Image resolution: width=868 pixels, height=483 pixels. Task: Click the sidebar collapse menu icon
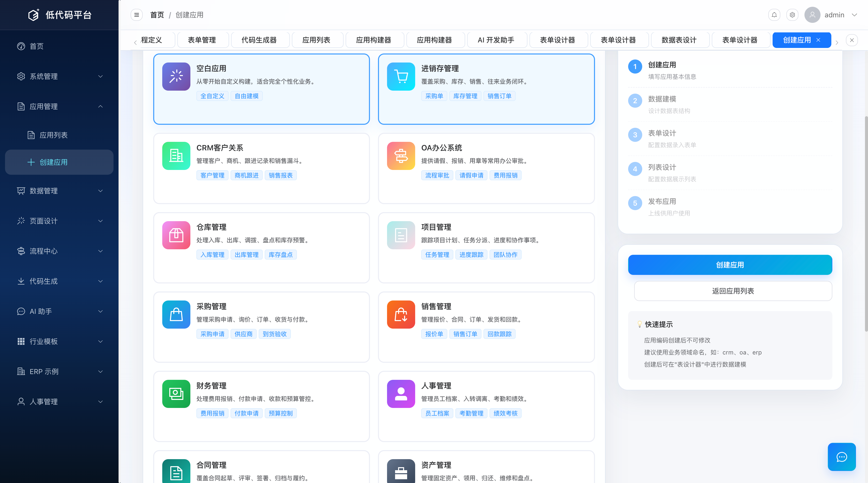136,15
